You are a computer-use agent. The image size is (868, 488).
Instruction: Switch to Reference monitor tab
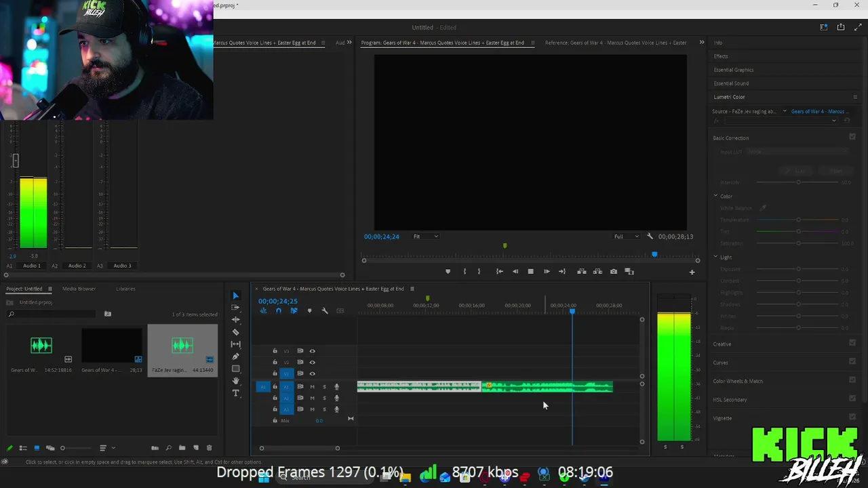616,43
